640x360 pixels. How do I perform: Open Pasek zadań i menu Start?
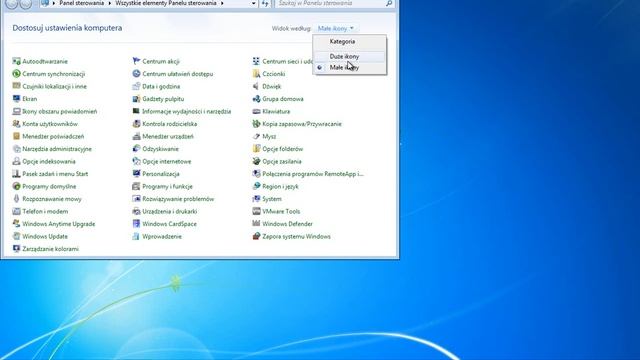[x=55, y=174]
